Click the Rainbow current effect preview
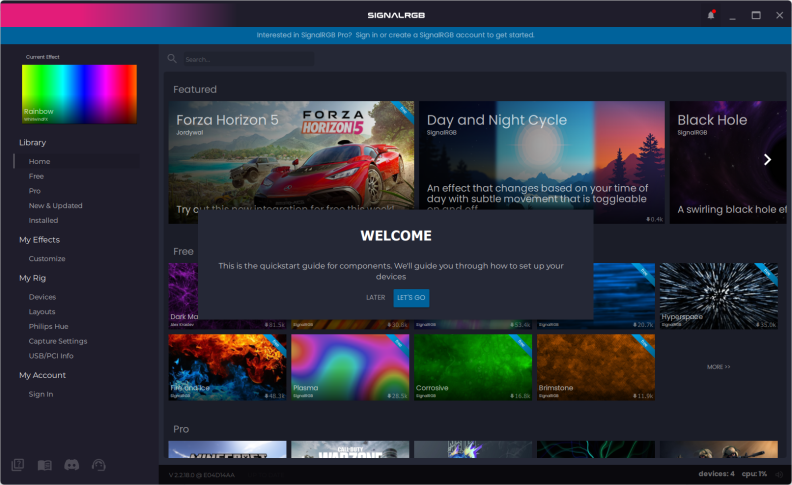Viewport: 792px width, 485px height. [x=79, y=94]
